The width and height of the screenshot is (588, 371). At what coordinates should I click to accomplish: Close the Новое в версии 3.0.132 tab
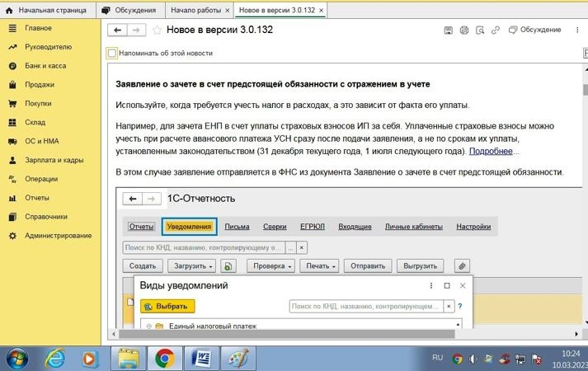pos(322,10)
